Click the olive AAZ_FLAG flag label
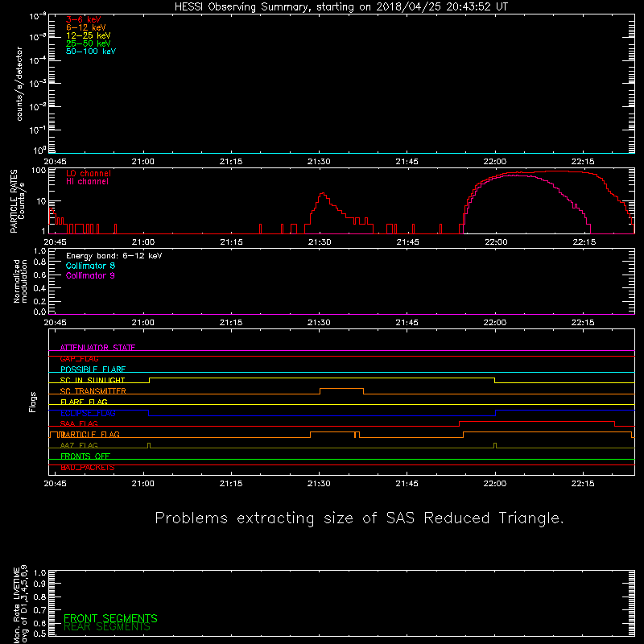Screen dimensions: 644x644 79,446
